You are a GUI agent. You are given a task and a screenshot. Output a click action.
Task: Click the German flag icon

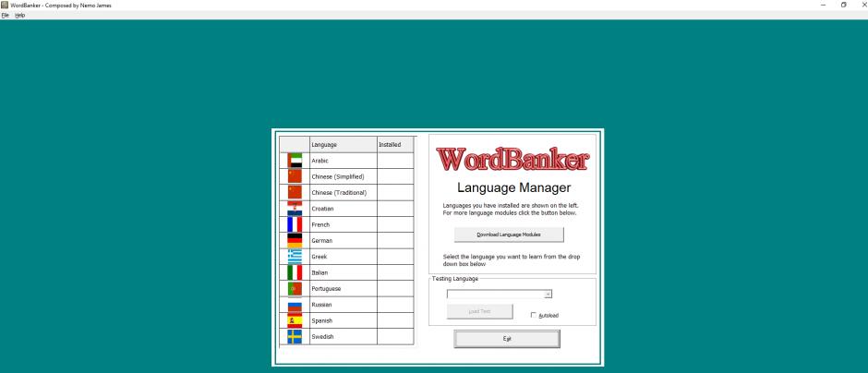(295, 241)
